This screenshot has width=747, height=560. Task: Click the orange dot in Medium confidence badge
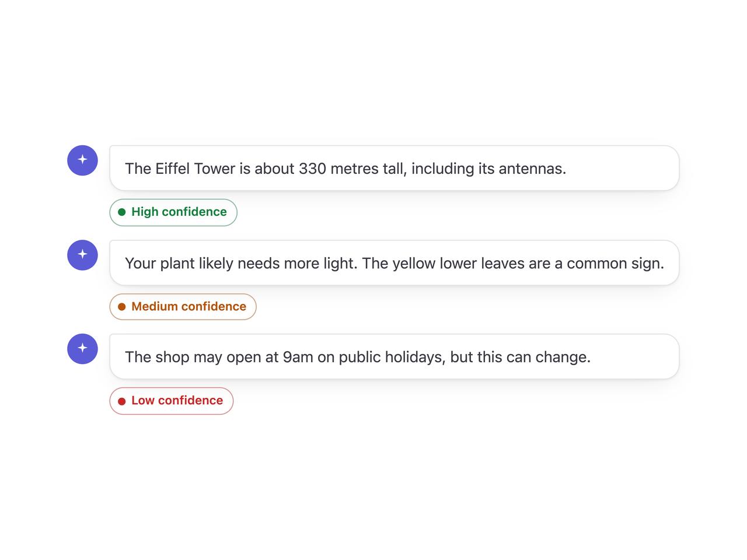pyautogui.click(x=122, y=307)
